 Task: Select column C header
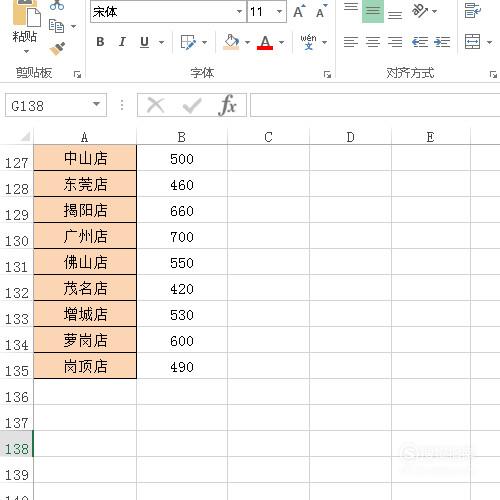268,137
